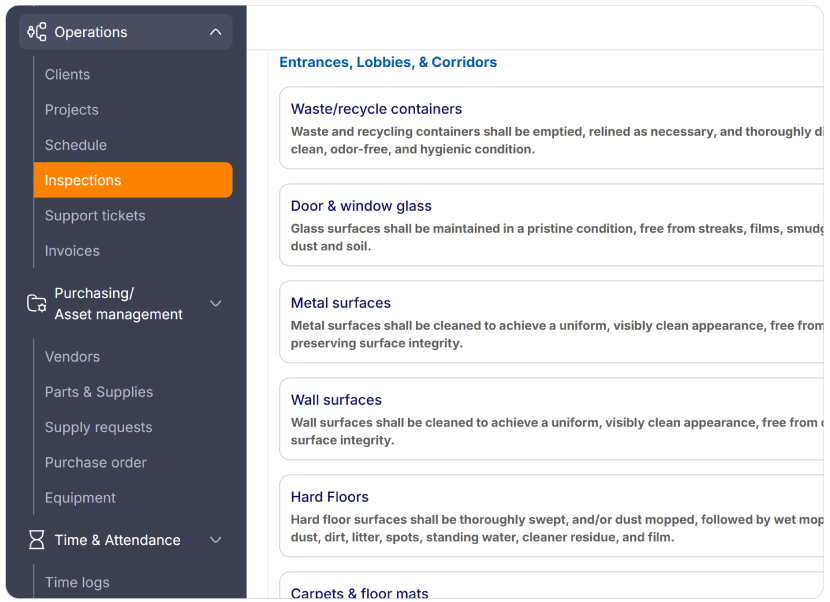Click the 'Glass surfaces shall be maintained' description
The height and width of the screenshot is (602, 830).
[557, 237]
